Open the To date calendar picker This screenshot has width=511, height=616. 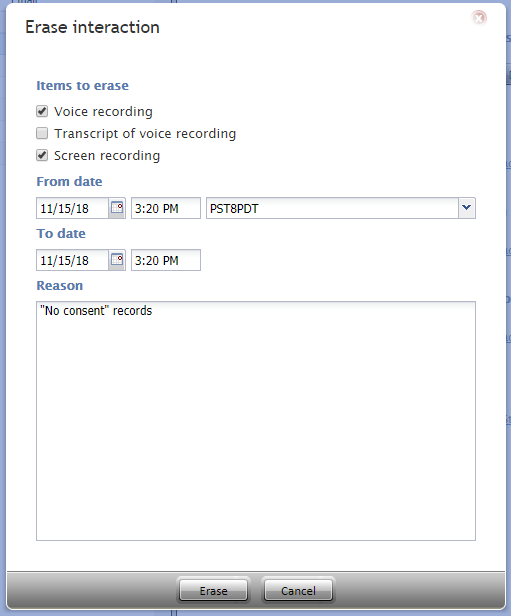(117, 260)
